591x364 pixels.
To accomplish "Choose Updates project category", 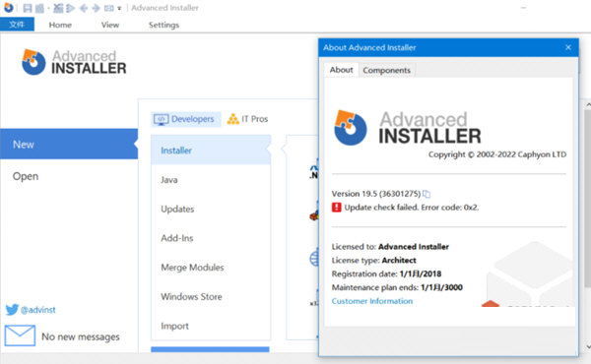I will tap(211, 209).
